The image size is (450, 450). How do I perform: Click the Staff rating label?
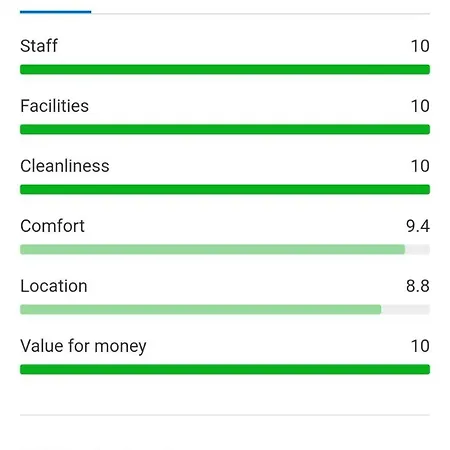tap(39, 46)
